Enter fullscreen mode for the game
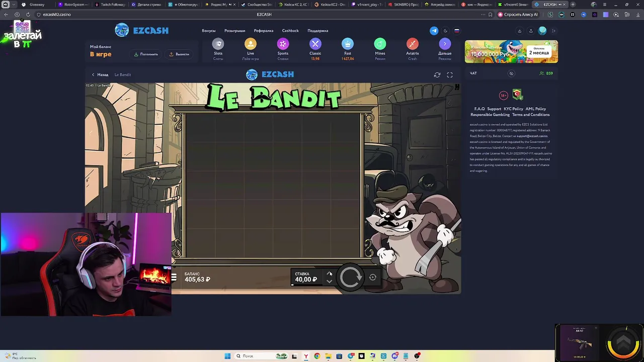Screen dimensions: 644x362 450,75
